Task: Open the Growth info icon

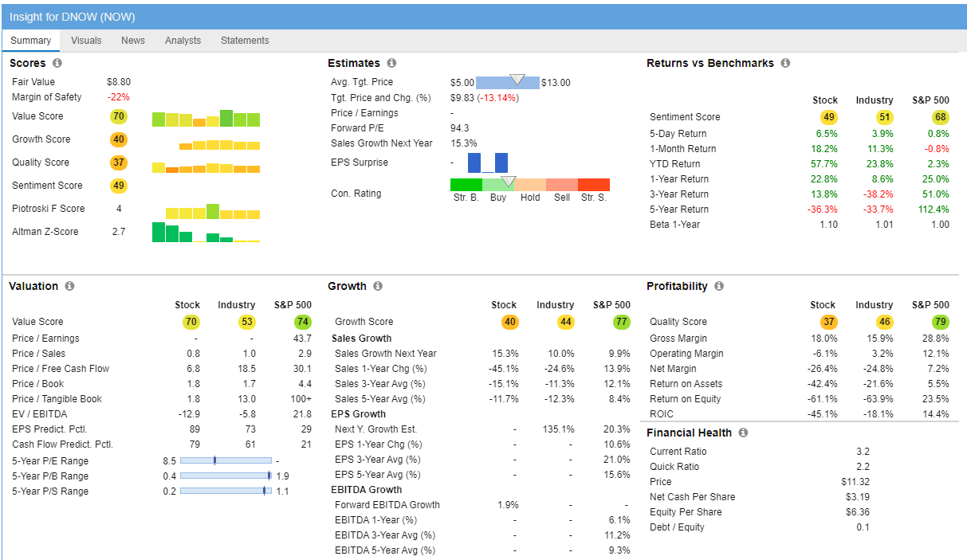Action: 378,286
